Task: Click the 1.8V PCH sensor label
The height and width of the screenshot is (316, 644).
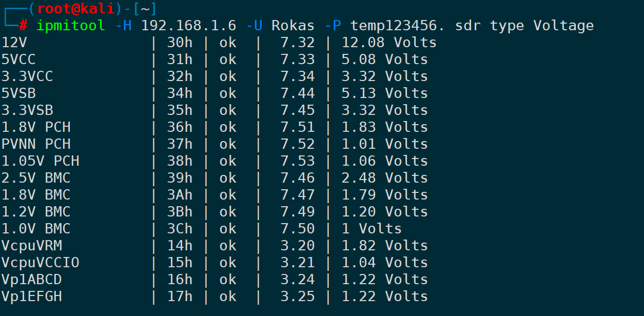Action: [36, 127]
